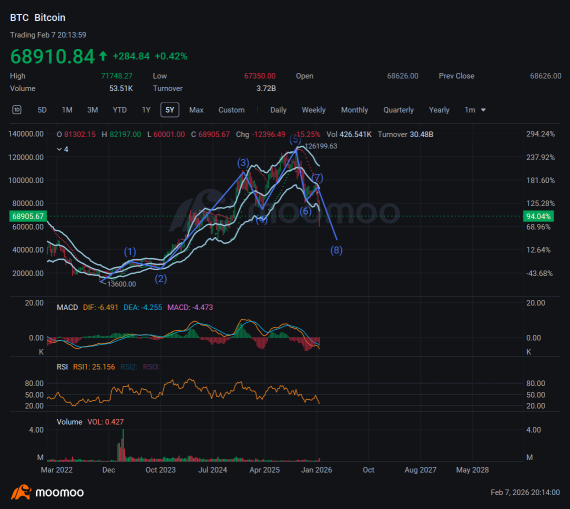The width and height of the screenshot is (570, 509).
Task: Click the 126199.63 chart high label
Action: [321, 146]
